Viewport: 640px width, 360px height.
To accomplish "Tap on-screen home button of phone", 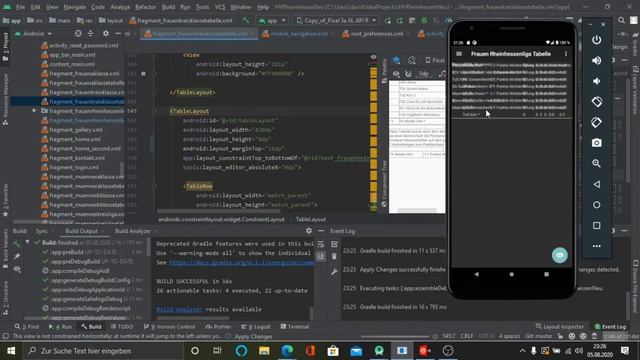I will click(x=511, y=274).
